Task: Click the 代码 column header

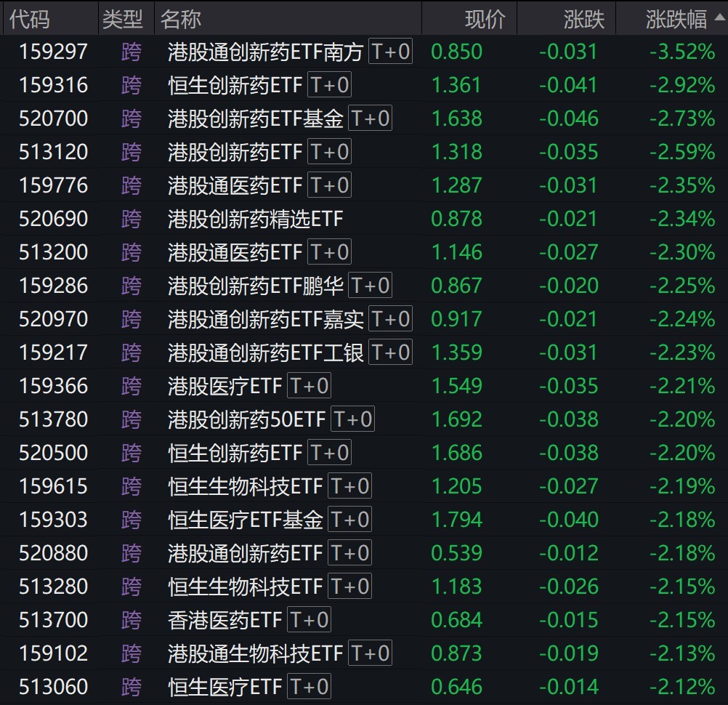Action: 31,20
